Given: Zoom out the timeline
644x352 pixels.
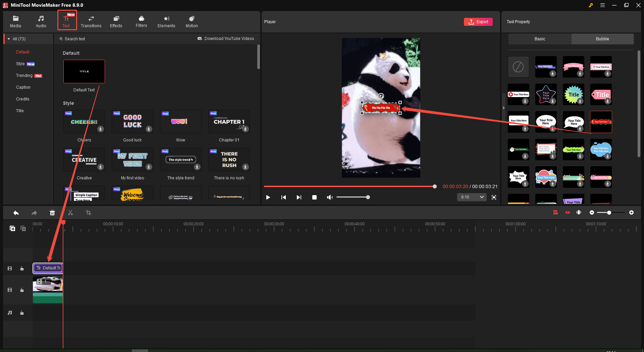Looking at the screenshot, I should click(x=592, y=213).
